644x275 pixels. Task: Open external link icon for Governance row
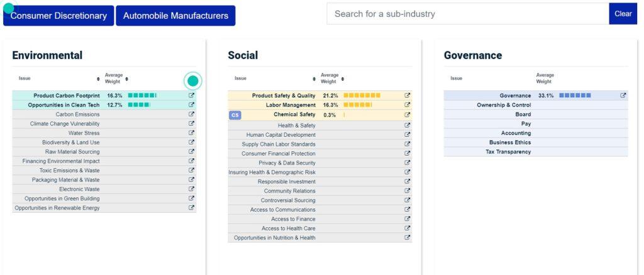(x=623, y=95)
